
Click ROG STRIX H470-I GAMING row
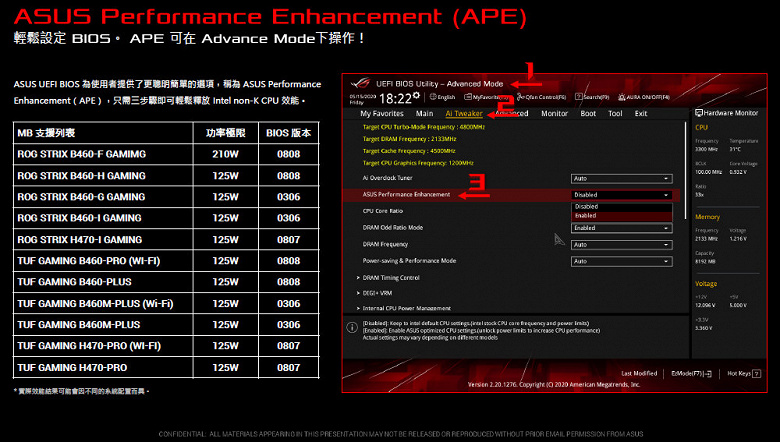tap(166, 239)
